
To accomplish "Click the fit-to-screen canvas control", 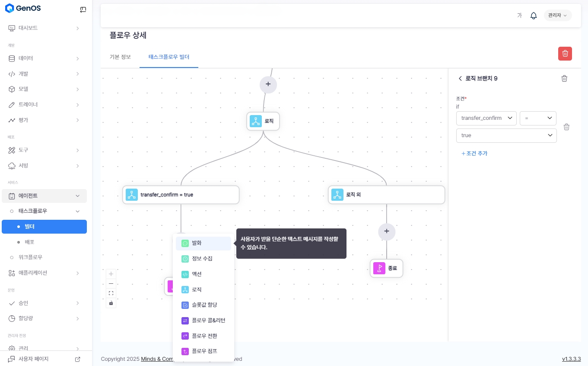I will (111, 293).
